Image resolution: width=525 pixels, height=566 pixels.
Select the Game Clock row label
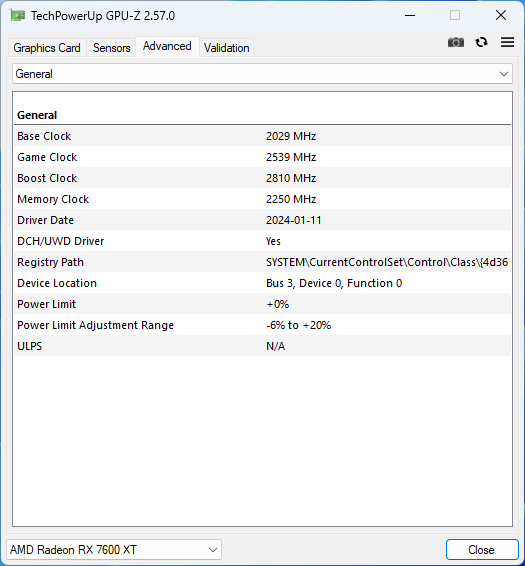[x=47, y=157]
